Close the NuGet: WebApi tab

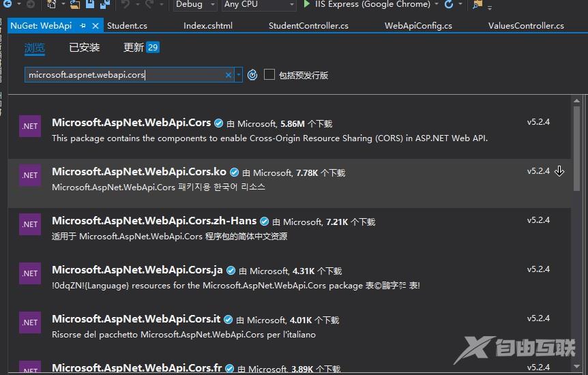(95, 26)
